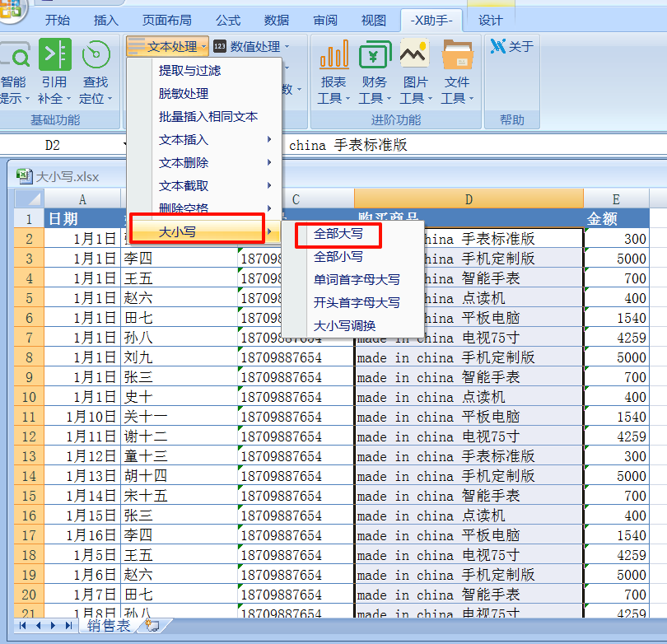This screenshot has height=644, width=667.
Task: Click row 8's 刘九 name cell
Action: point(179,357)
